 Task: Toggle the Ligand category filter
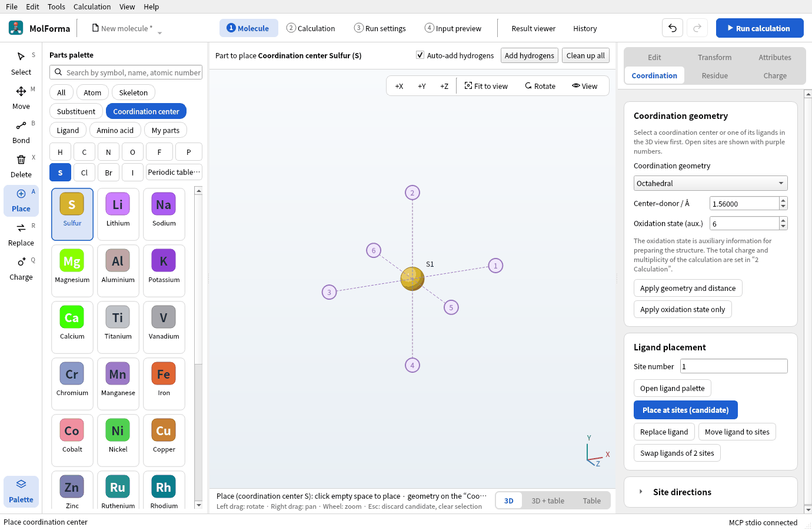(x=68, y=130)
